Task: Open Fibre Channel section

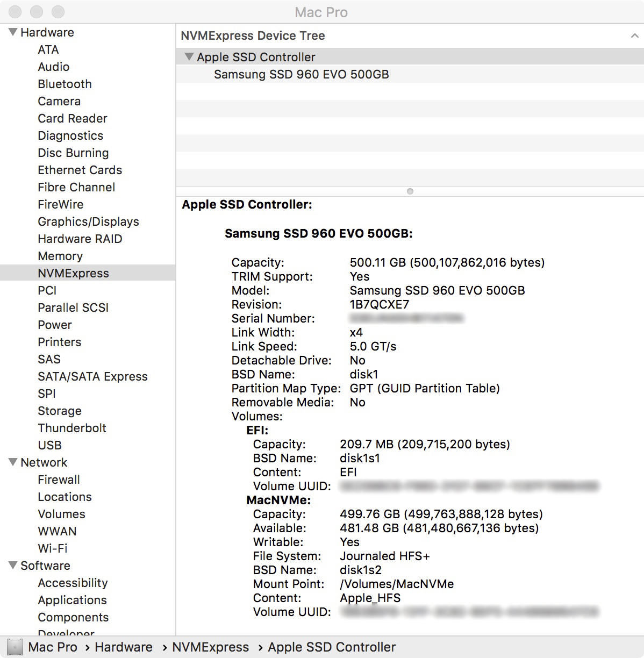Action: click(76, 187)
